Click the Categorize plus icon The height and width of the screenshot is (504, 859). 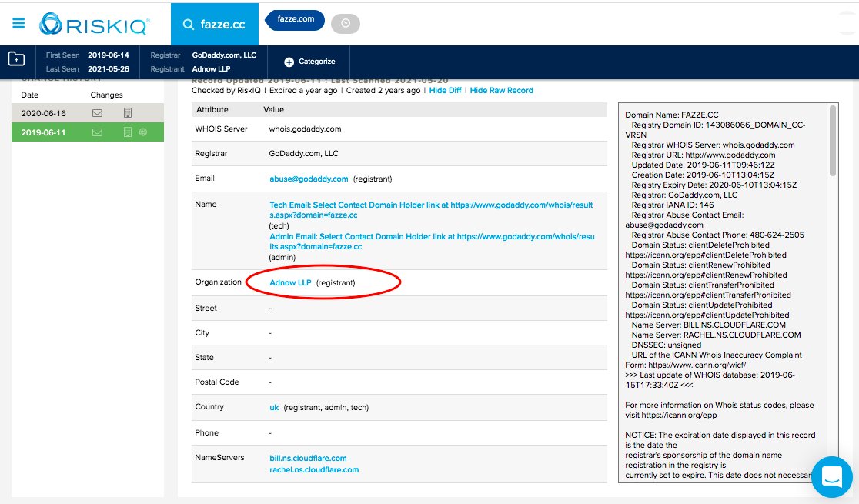pos(289,62)
